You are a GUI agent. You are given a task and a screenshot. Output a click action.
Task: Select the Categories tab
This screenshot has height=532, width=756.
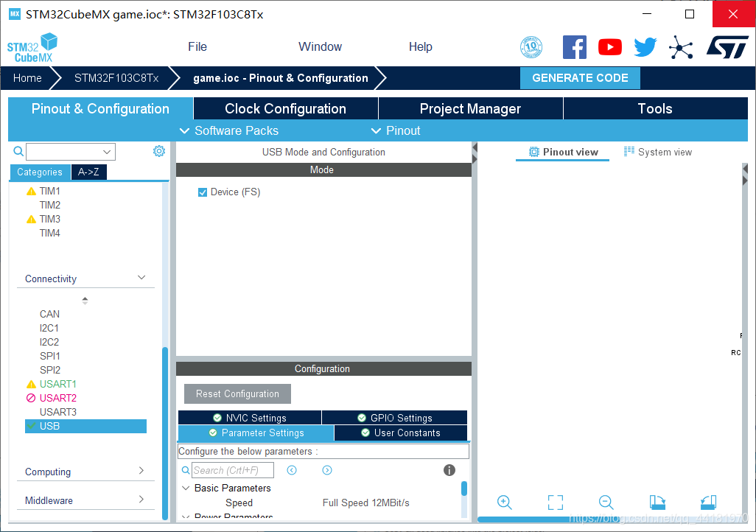tap(40, 172)
